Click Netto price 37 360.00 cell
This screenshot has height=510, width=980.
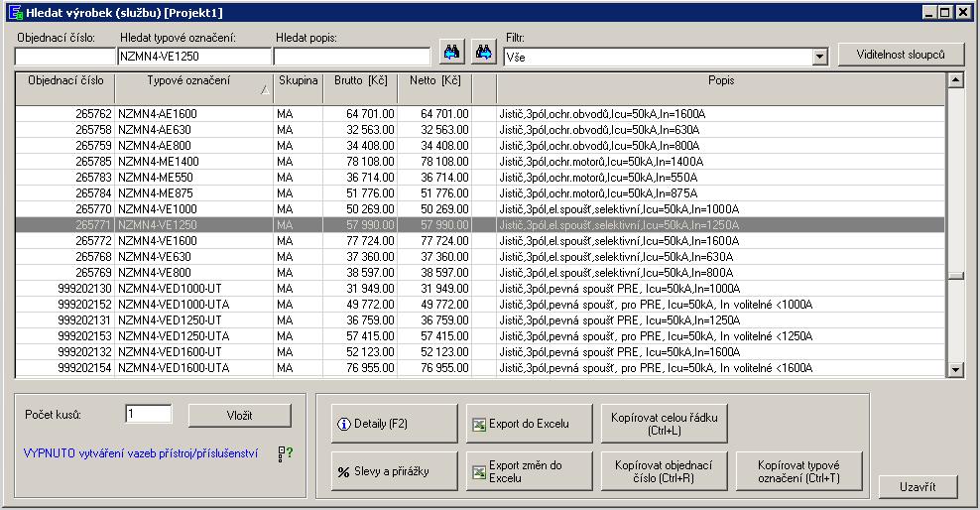tap(434, 257)
